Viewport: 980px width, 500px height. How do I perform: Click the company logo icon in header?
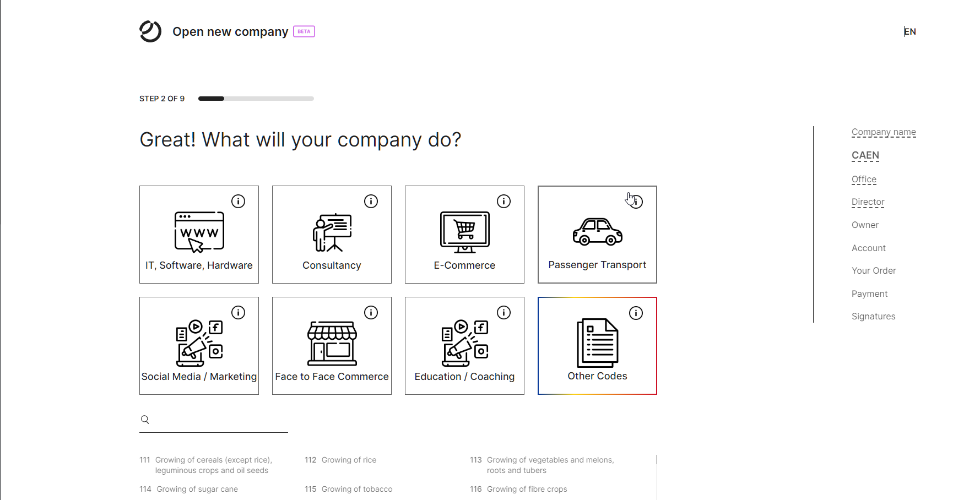(150, 31)
